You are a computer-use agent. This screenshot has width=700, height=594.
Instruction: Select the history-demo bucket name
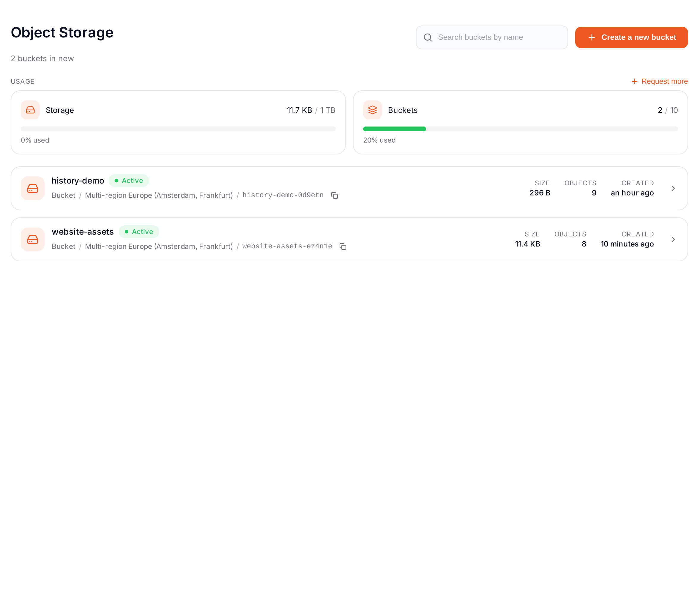click(x=78, y=181)
